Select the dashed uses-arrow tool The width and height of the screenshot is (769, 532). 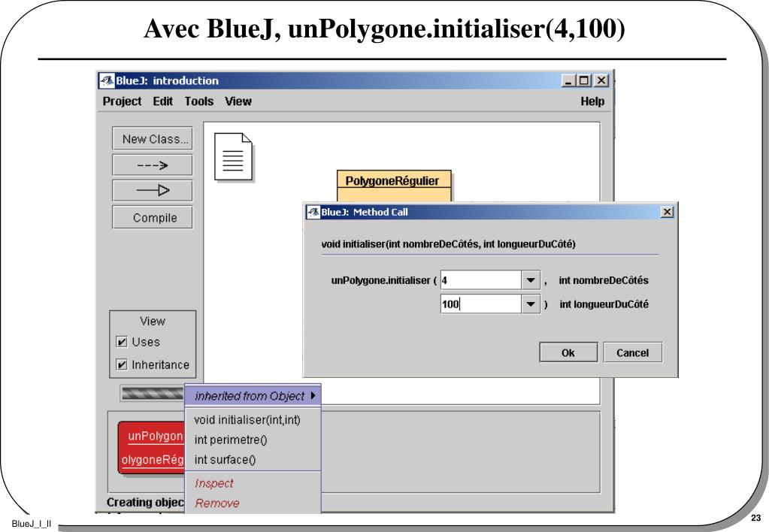pyautogui.click(x=152, y=165)
